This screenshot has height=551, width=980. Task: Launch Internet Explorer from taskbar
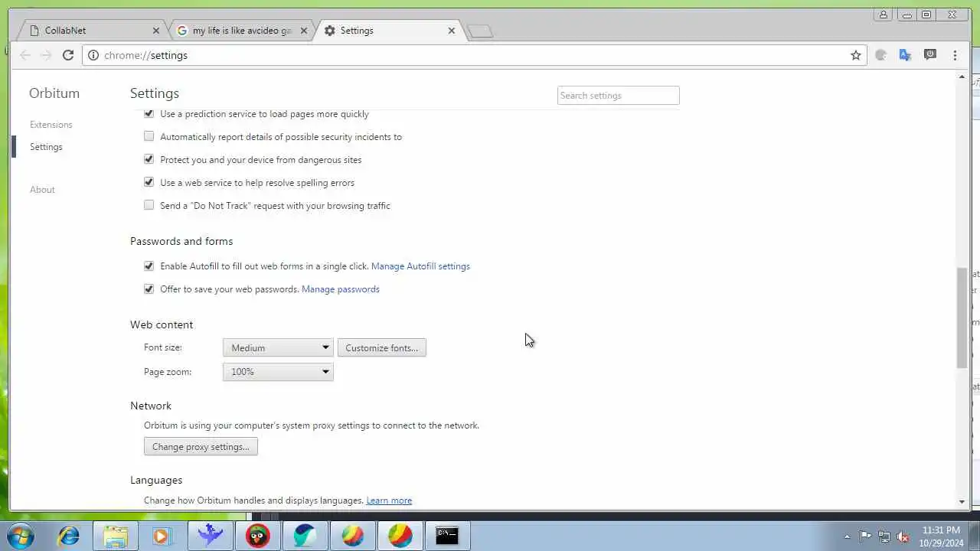point(69,536)
